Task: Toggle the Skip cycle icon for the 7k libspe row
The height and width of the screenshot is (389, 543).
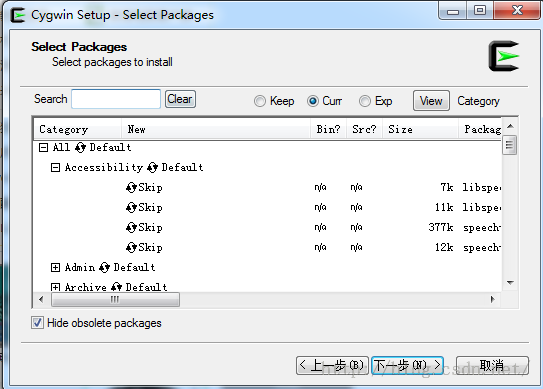Action: point(131,188)
